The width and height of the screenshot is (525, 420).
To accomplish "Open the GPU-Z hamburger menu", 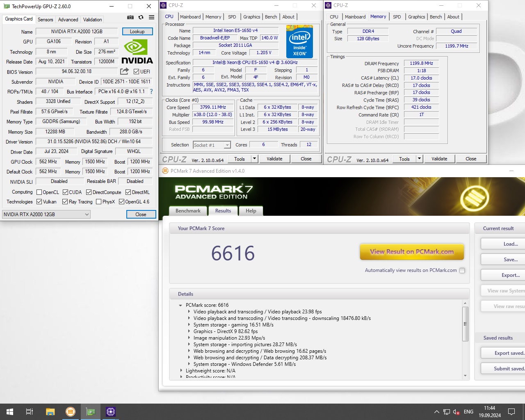I will [151, 17].
